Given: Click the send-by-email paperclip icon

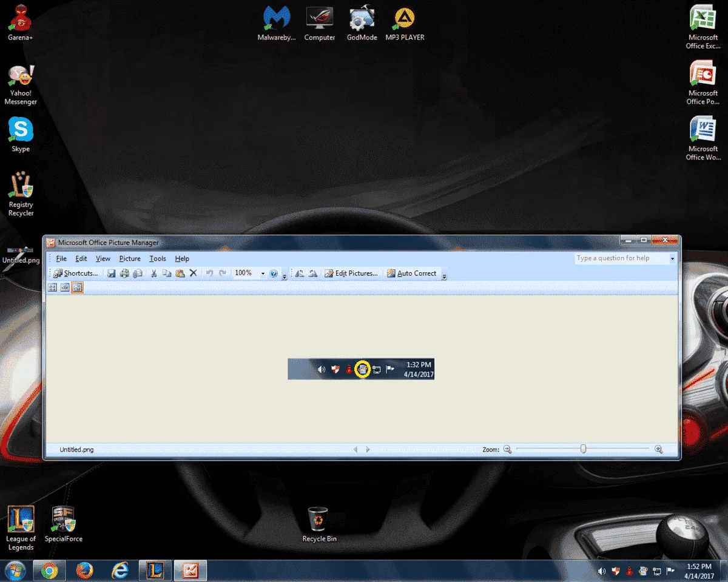Looking at the screenshot, I should coord(137,273).
